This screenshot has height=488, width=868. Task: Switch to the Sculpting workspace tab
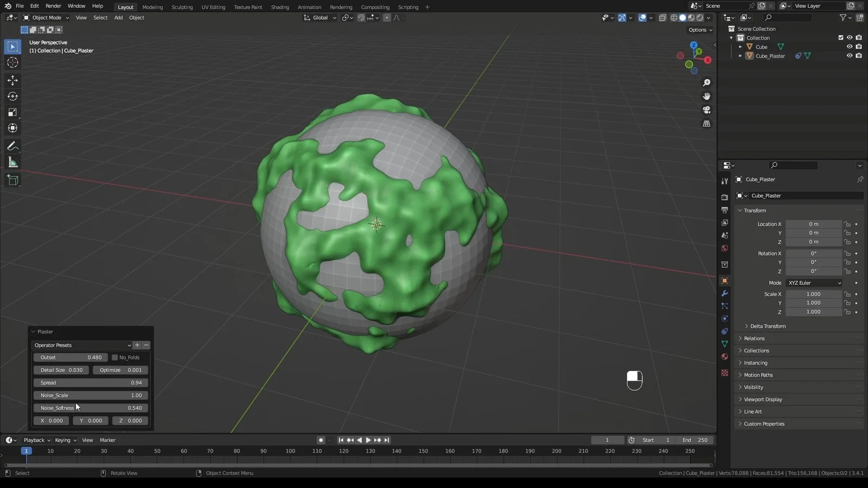coord(182,7)
